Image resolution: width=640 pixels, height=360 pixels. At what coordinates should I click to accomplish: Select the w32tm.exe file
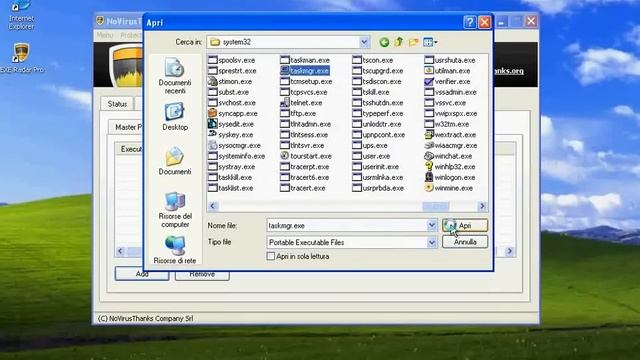pyautogui.click(x=447, y=124)
